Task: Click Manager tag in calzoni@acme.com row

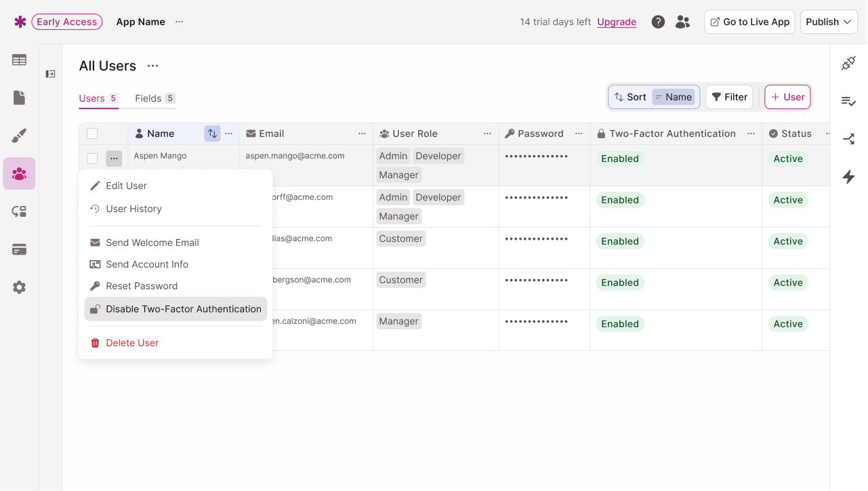Action: click(x=398, y=321)
